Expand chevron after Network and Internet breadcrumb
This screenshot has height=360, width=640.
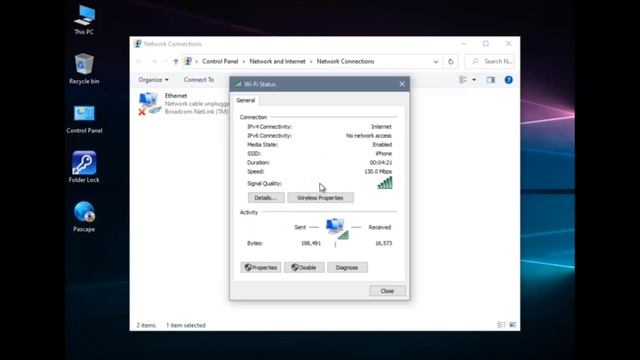click(311, 62)
